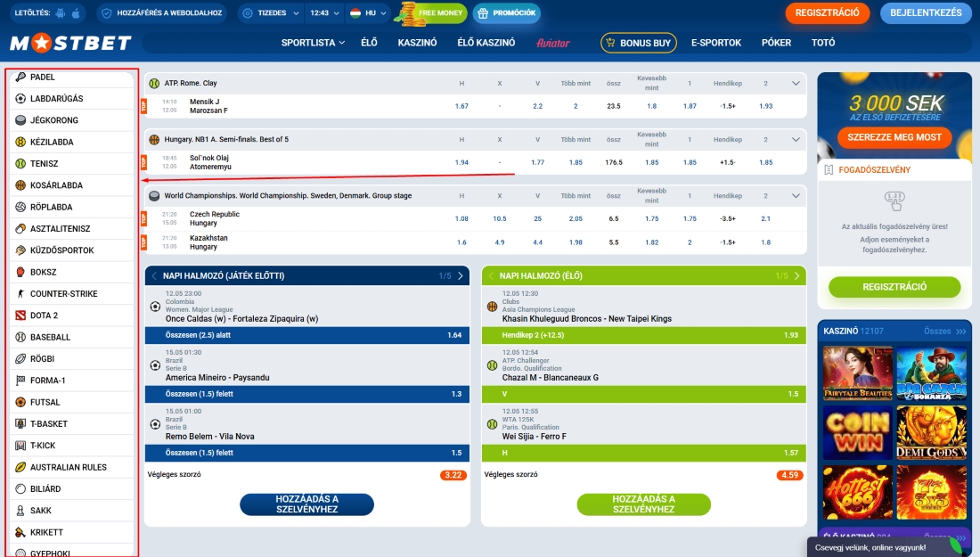This screenshot has width=980, height=557.
Task: Select the Futsal icon
Action: click(20, 402)
